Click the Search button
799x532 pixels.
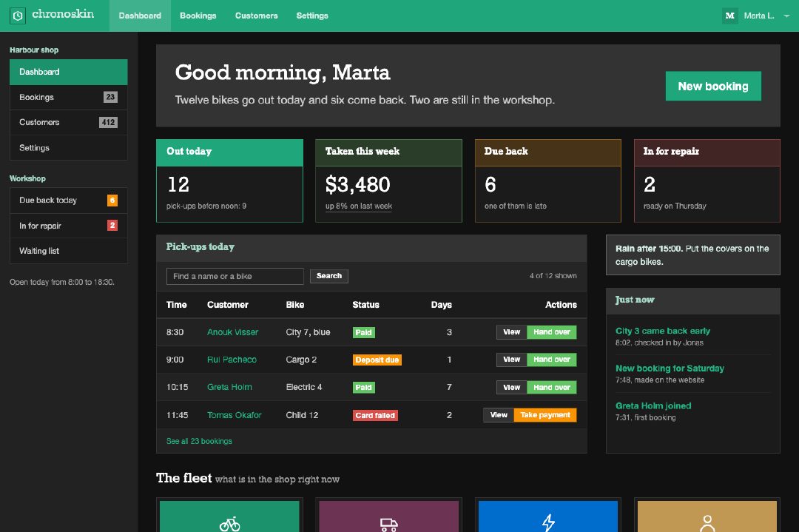coord(328,276)
